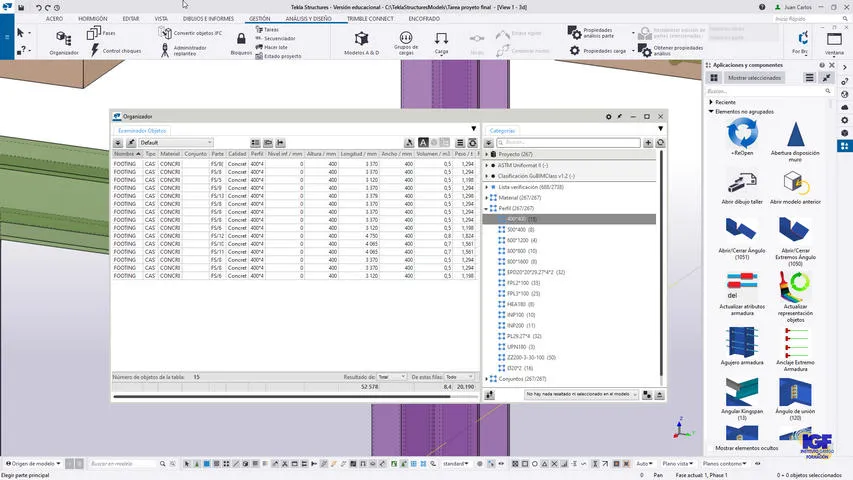Toggle the pin icon in Organizador title
Viewport: 853px width, 480px height.
(x=619, y=116)
